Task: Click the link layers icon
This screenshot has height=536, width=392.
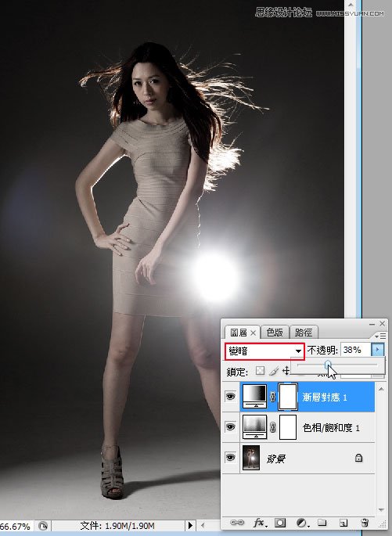Action: (236, 523)
